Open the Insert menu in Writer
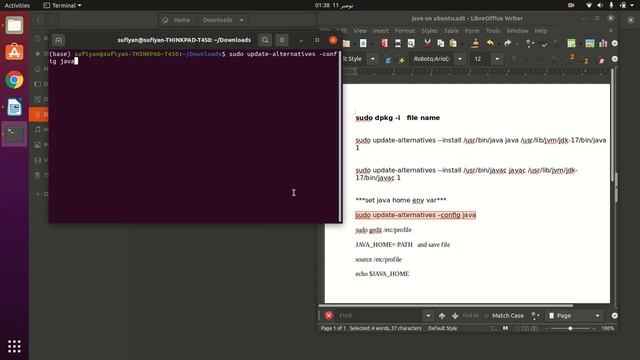 [380, 31]
